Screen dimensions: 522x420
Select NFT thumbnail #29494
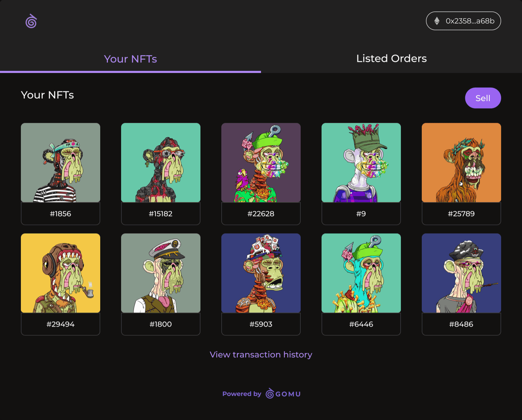[61, 273]
